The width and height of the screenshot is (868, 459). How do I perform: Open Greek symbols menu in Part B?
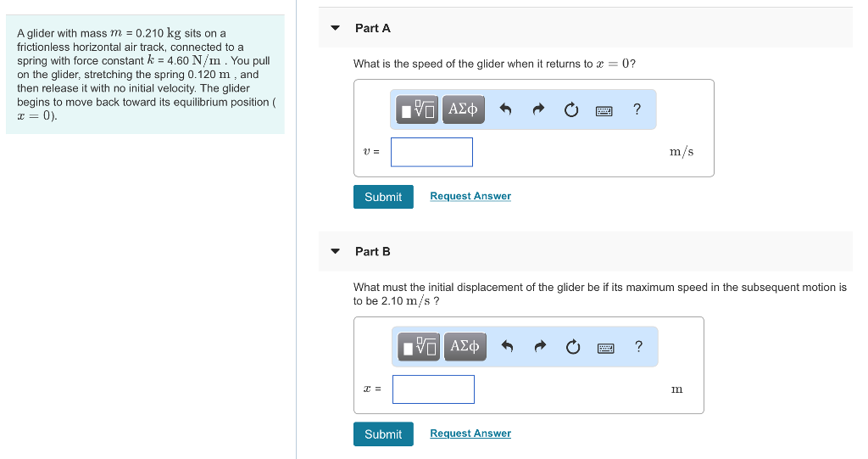465,346
